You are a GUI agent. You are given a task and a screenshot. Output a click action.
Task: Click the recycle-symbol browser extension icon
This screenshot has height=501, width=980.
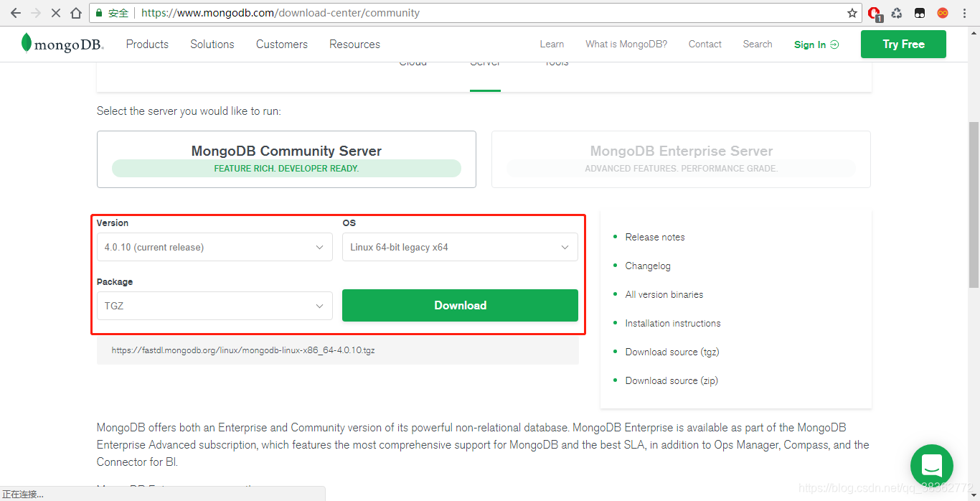point(896,13)
